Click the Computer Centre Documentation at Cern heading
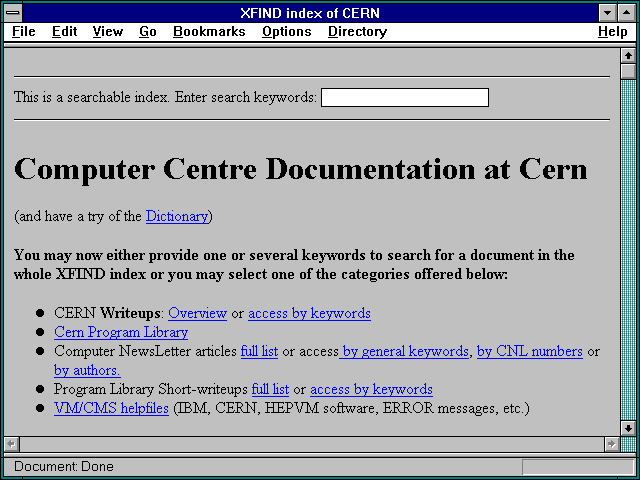 tap(301, 169)
